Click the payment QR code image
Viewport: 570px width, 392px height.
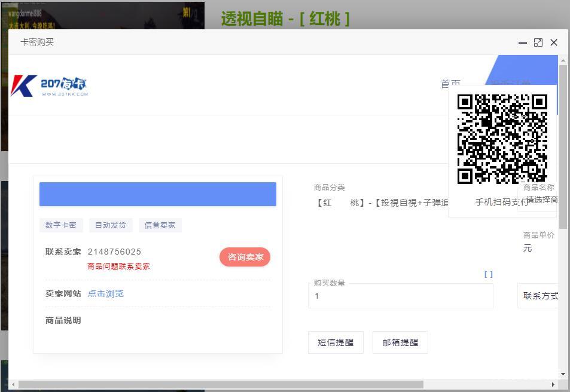coord(502,139)
